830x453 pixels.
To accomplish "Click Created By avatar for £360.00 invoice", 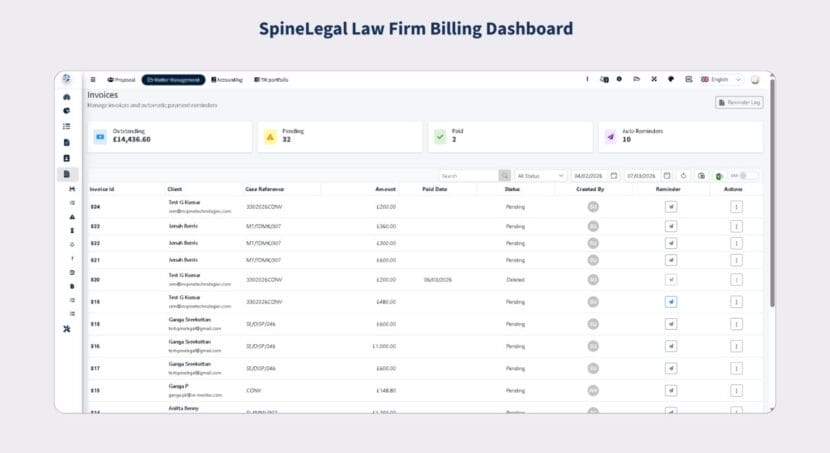I will tap(593, 226).
